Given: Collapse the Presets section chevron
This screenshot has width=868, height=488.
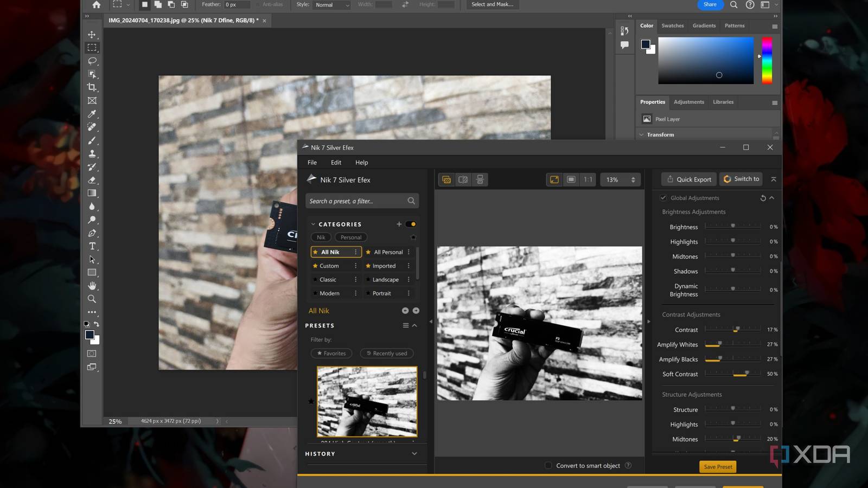Looking at the screenshot, I should pos(414,325).
